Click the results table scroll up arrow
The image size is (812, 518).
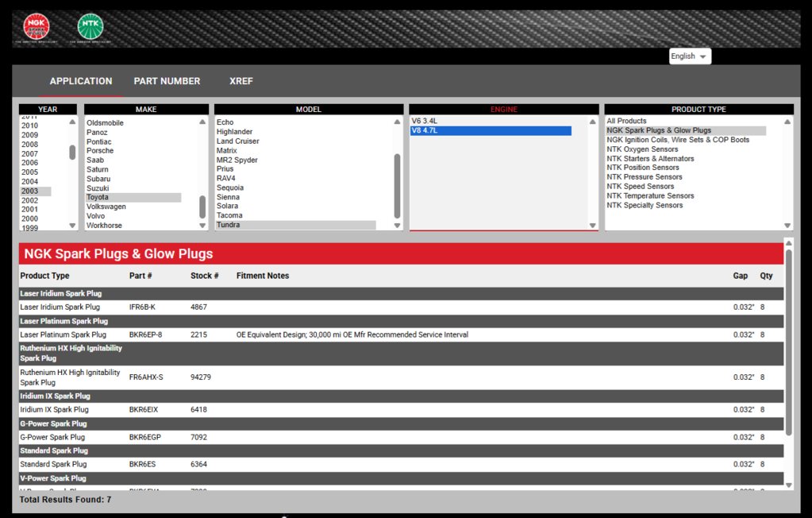point(789,243)
